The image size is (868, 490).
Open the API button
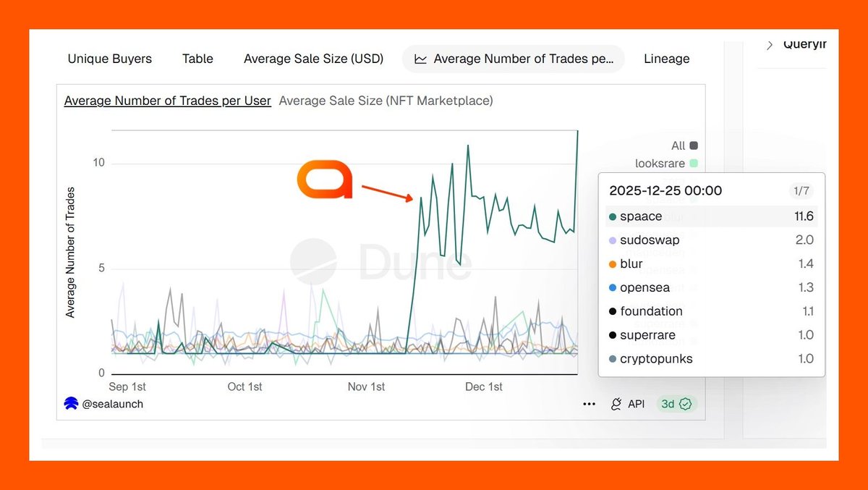[x=628, y=404]
